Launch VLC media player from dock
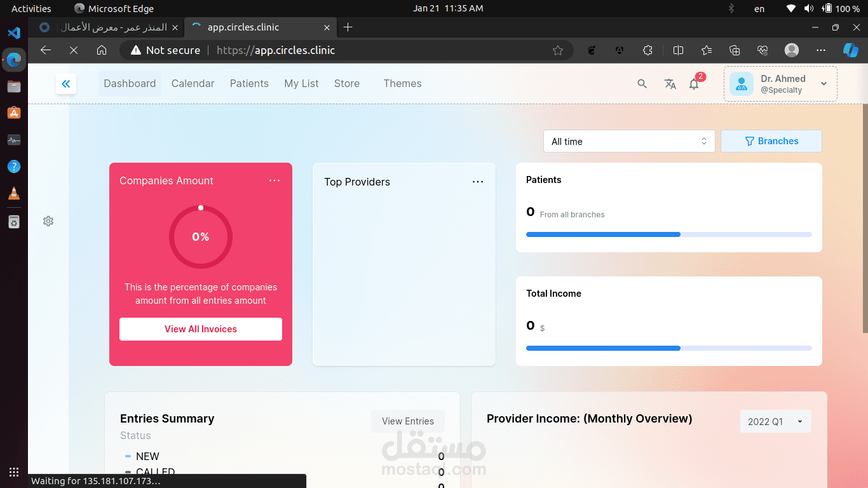Image resolution: width=868 pixels, height=488 pixels. (x=14, y=194)
